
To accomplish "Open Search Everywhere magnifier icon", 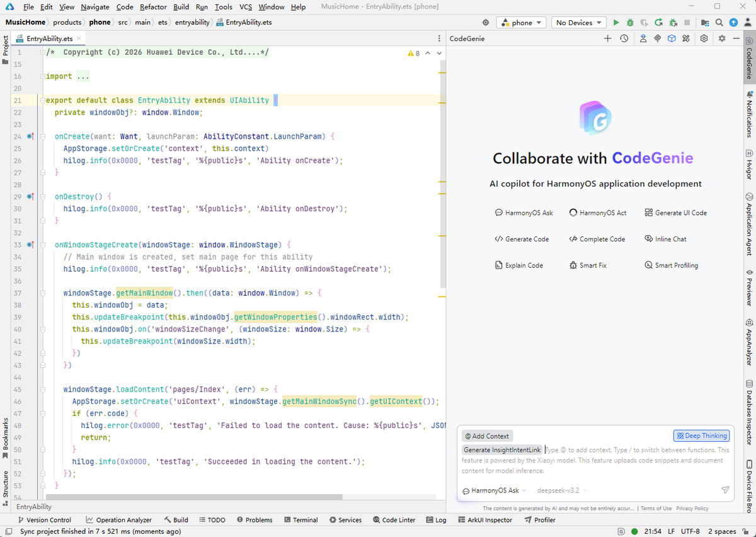I will click(x=719, y=23).
